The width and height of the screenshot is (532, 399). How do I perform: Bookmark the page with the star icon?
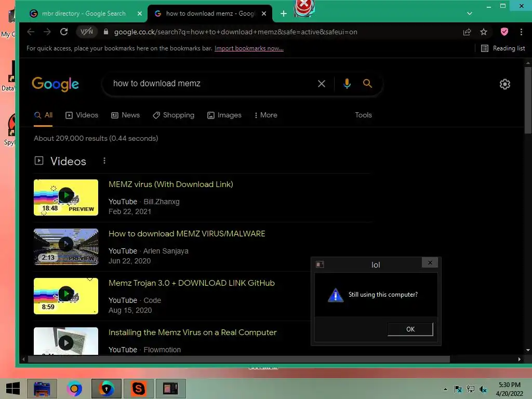pyautogui.click(x=484, y=32)
